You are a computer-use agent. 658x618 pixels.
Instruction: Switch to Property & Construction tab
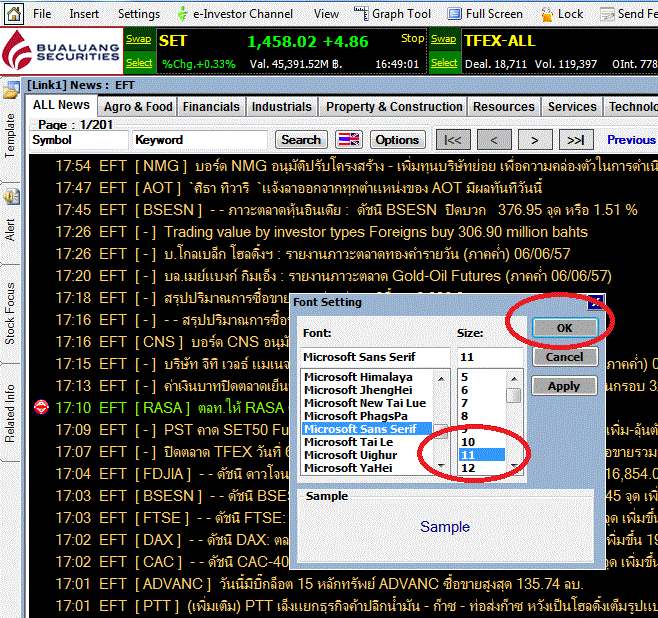[394, 107]
